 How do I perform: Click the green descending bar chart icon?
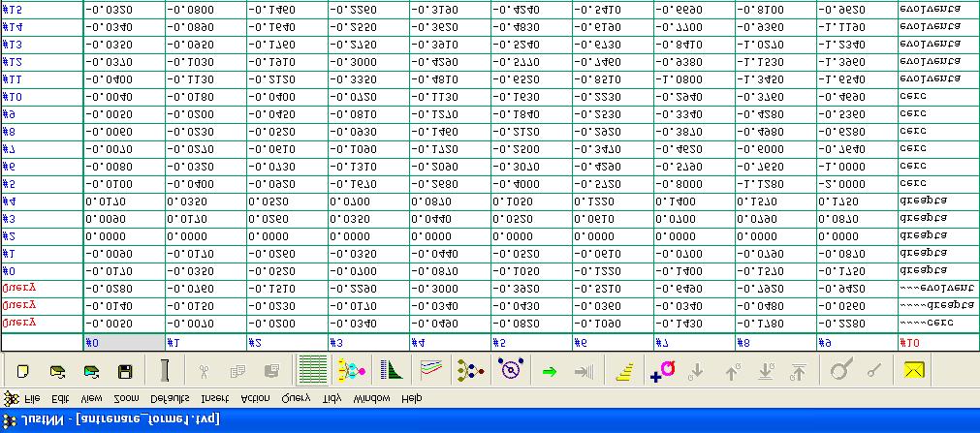pyautogui.click(x=392, y=370)
